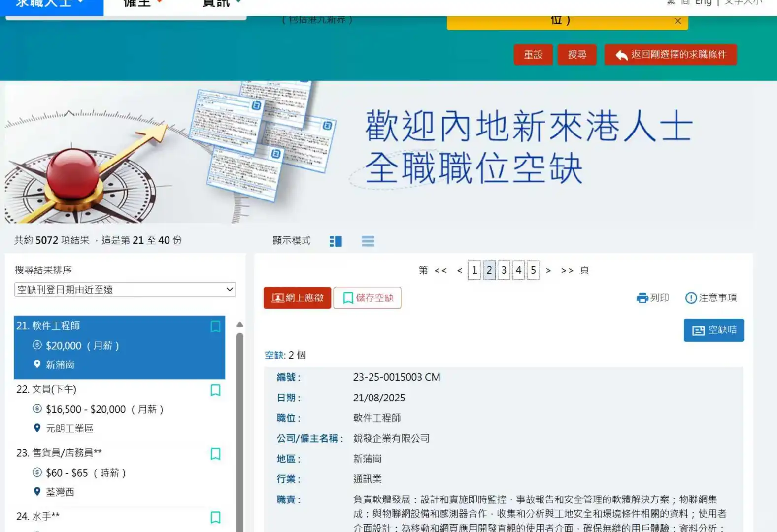Close the yellow filter tag
777x532 pixels.
click(678, 21)
